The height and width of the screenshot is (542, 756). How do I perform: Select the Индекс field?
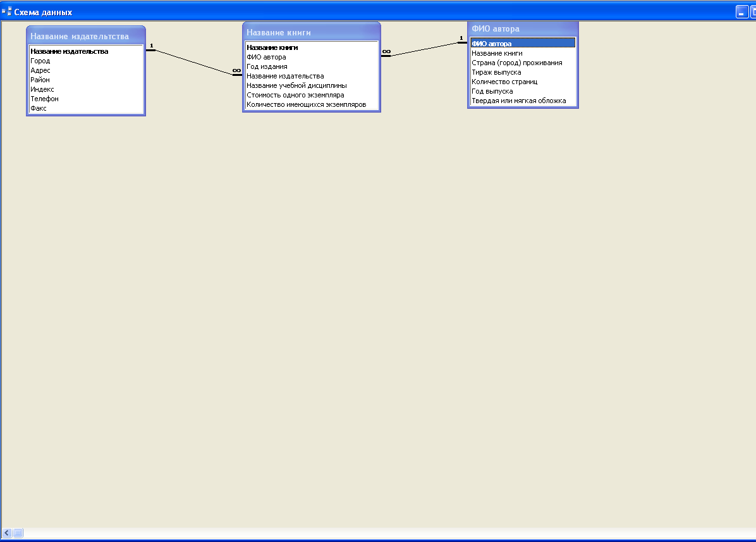click(42, 89)
